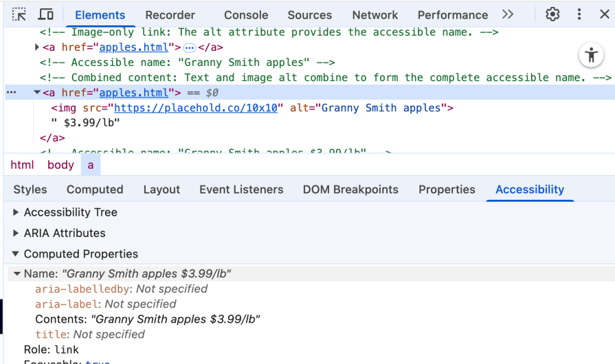Click the aria-label Not specified row
615x364 pixels.
106,304
